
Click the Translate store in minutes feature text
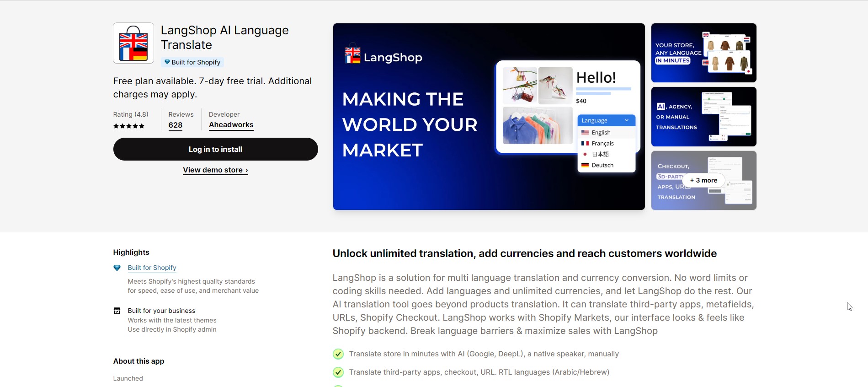pyautogui.click(x=484, y=354)
